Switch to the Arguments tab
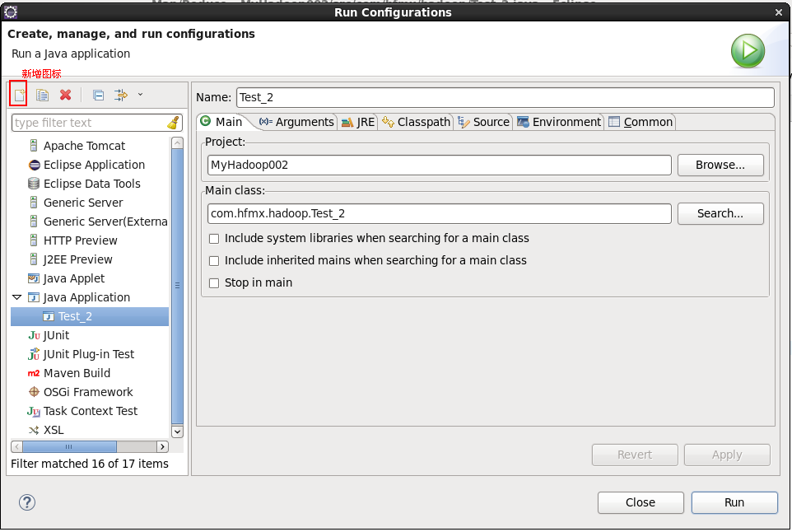This screenshot has height=532, width=792. [296, 122]
